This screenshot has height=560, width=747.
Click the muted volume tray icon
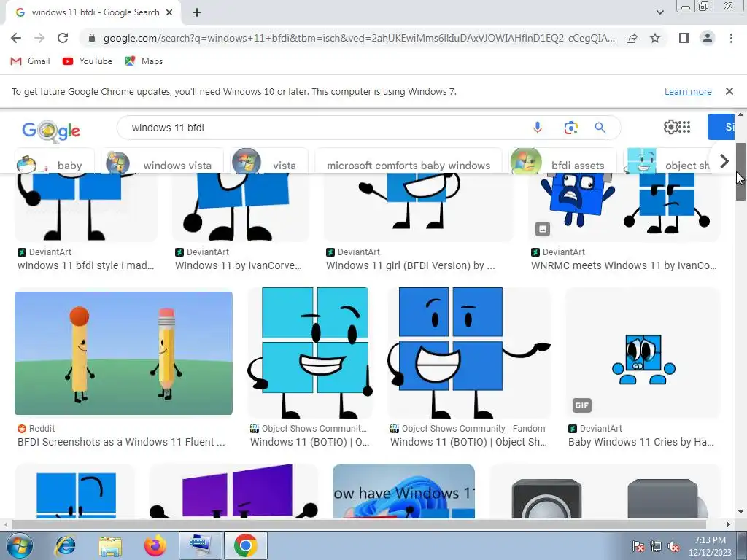[x=673, y=546]
